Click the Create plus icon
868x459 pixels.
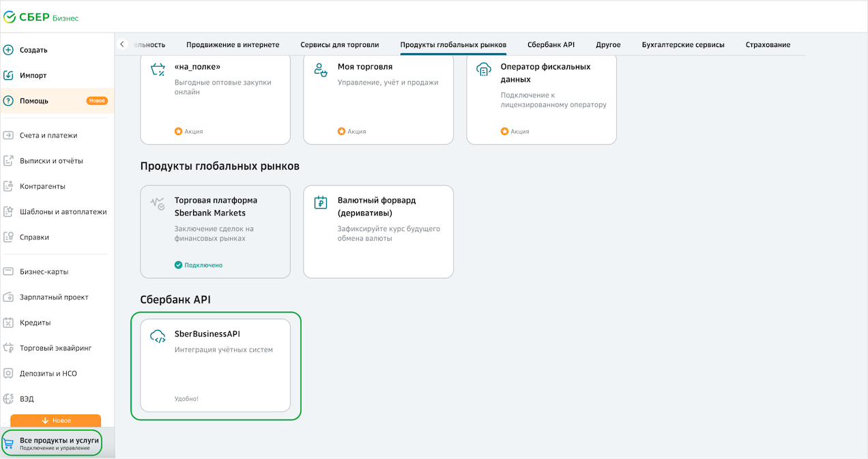point(8,50)
